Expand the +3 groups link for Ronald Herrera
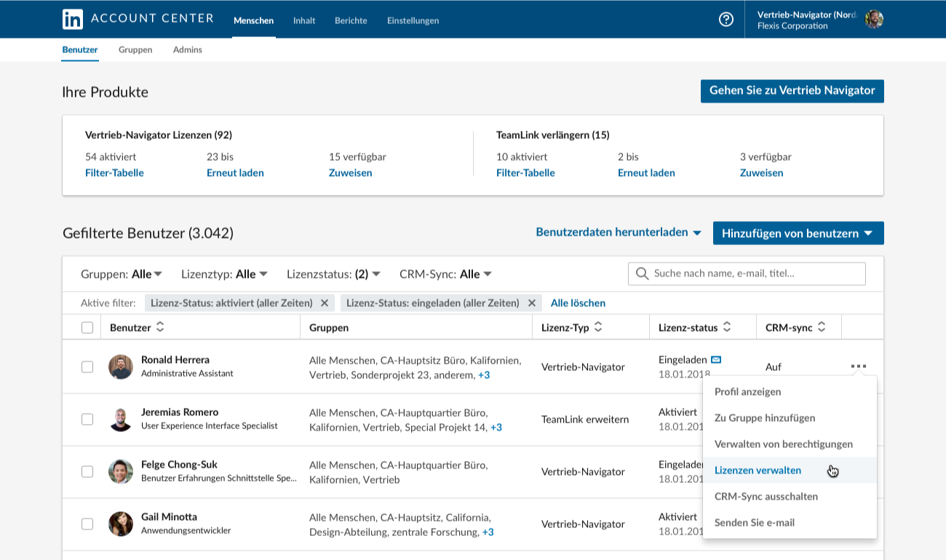The width and height of the screenshot is (946, 560). [484, 375]
